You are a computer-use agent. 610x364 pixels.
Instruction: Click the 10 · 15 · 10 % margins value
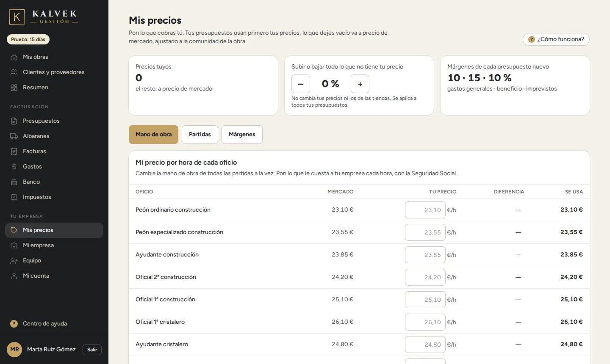coord(480,78)
